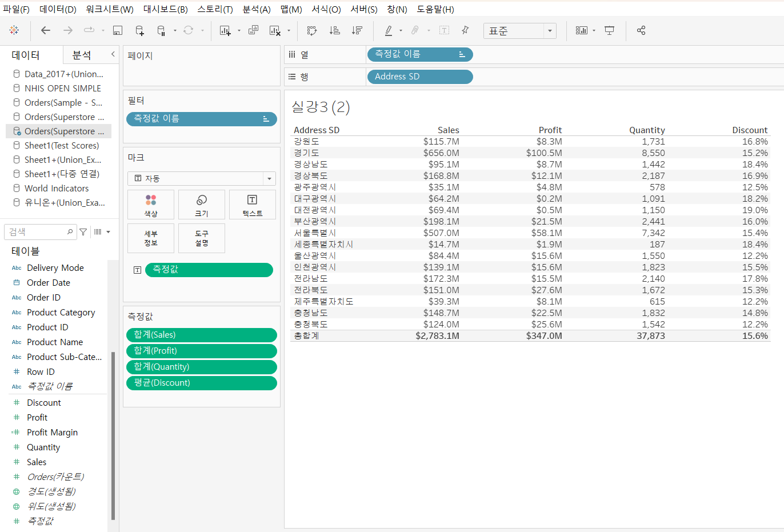Click the data pane vertical scrollbar
Image resolution: width=784 pixels, height=532 pixels.
(113, 435)
